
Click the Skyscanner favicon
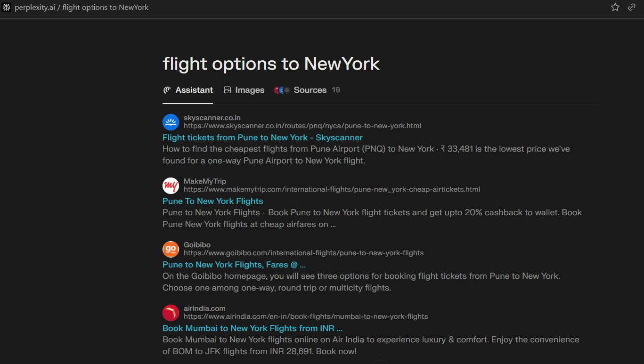tap(171, 122)
